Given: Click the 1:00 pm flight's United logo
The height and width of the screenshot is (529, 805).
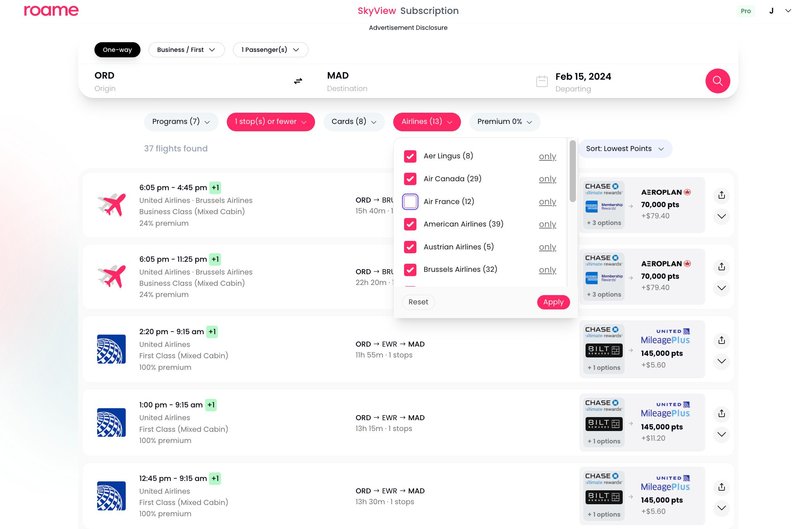Looking at the screenshot, I should pos(111,422).
